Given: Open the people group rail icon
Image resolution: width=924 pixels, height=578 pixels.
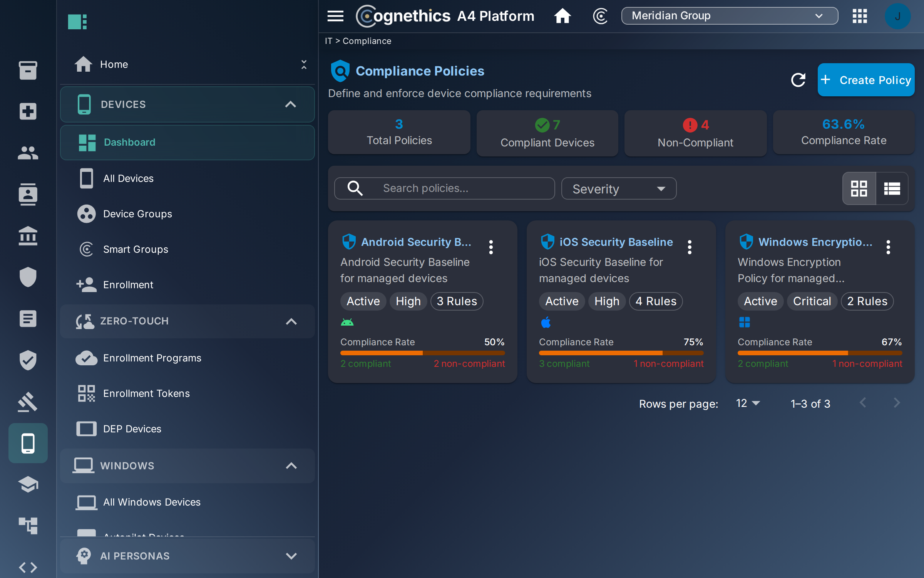Looking at the screenshot, I should click(28, 153).
